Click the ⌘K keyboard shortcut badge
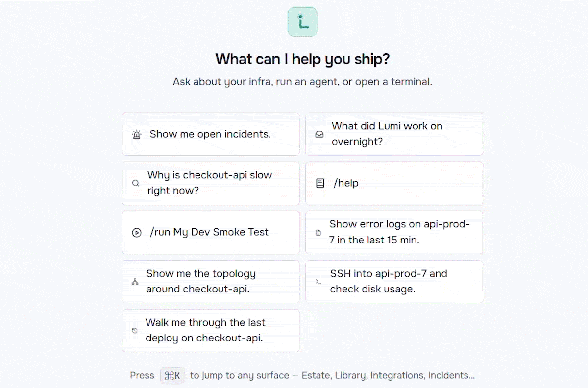Image resolution: width=588 pixels, height=388 pixels. pyautogui.click(x=172, y=376)
